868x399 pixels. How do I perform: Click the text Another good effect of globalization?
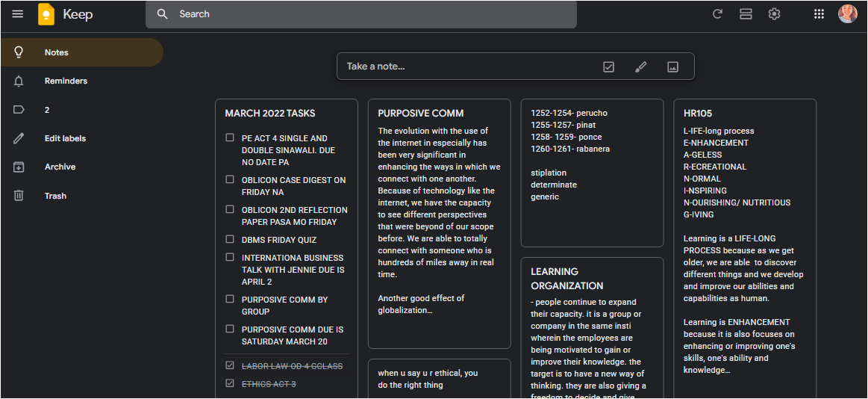pyautogui.click(x=421, y=304)
